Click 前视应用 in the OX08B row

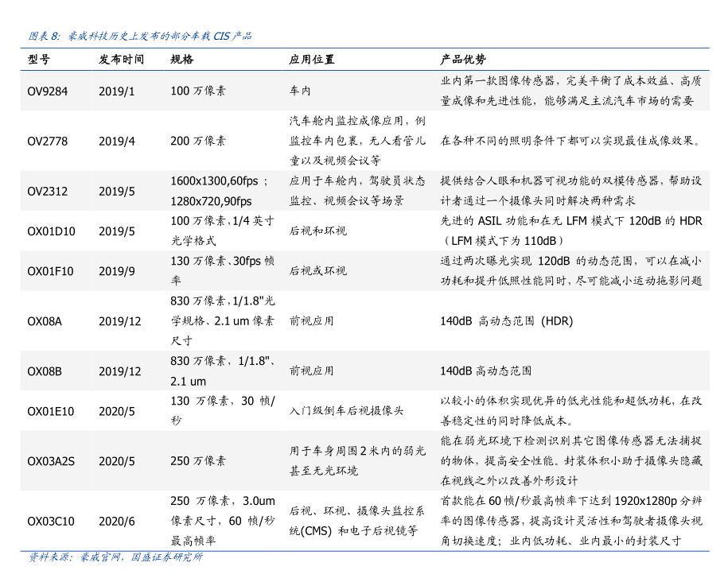point(312,371)
